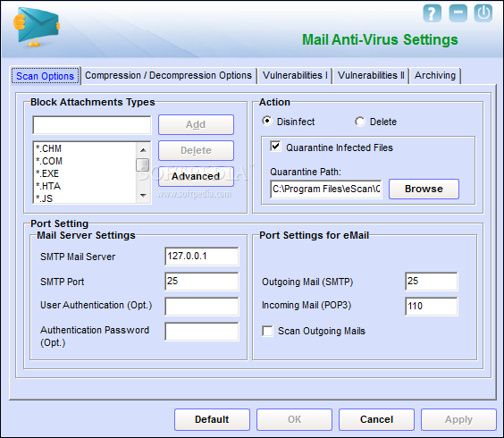Click the Quarantine Path input field
The image size is (504, 438).
pos(326,189)
